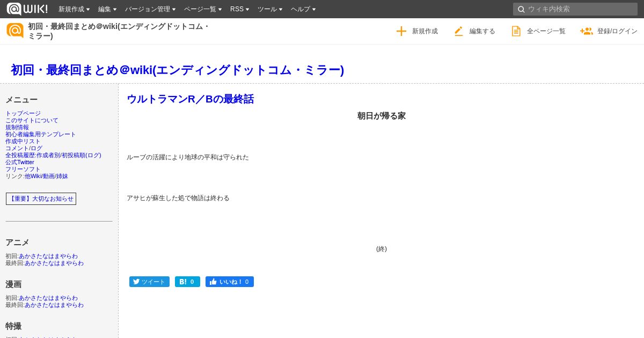Open 全投稿履歴:作成者別/初投稿順(ログ) link

click(x=53, y=155)
